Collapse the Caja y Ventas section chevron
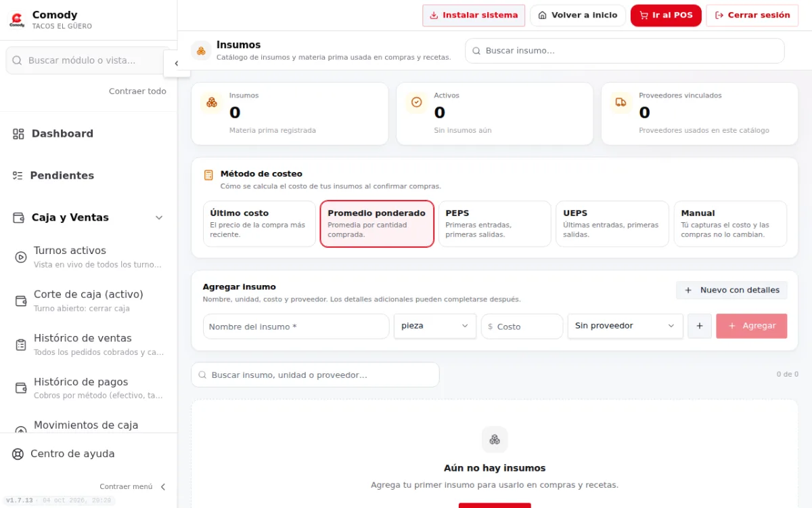 (159, 217)
